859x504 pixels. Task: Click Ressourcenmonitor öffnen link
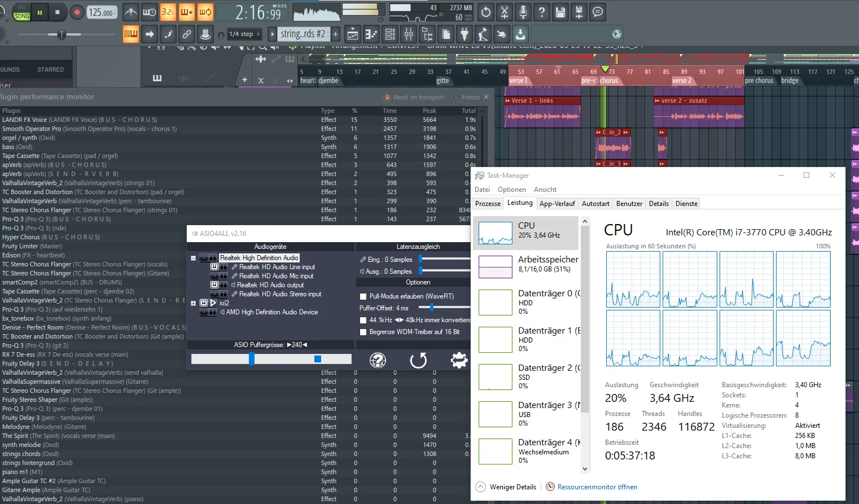[597, 487]
